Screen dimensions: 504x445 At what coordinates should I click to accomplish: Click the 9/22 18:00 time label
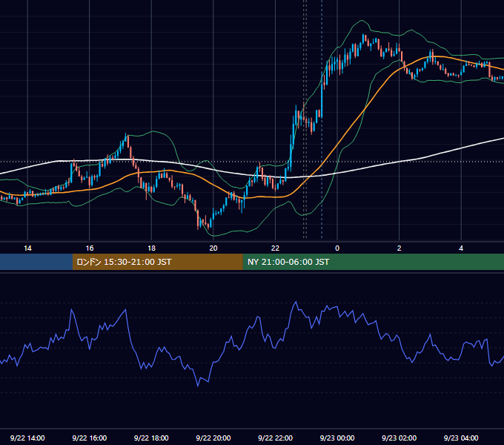tap(151, 438)
